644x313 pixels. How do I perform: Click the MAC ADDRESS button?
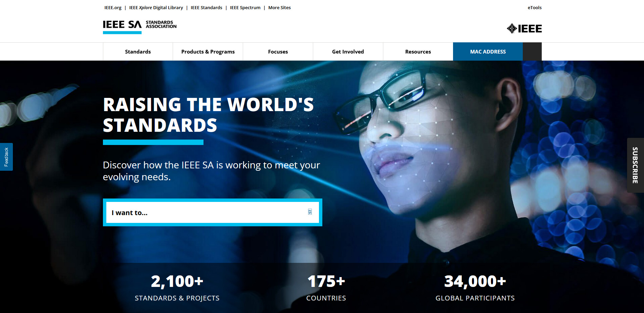point(488,51)
